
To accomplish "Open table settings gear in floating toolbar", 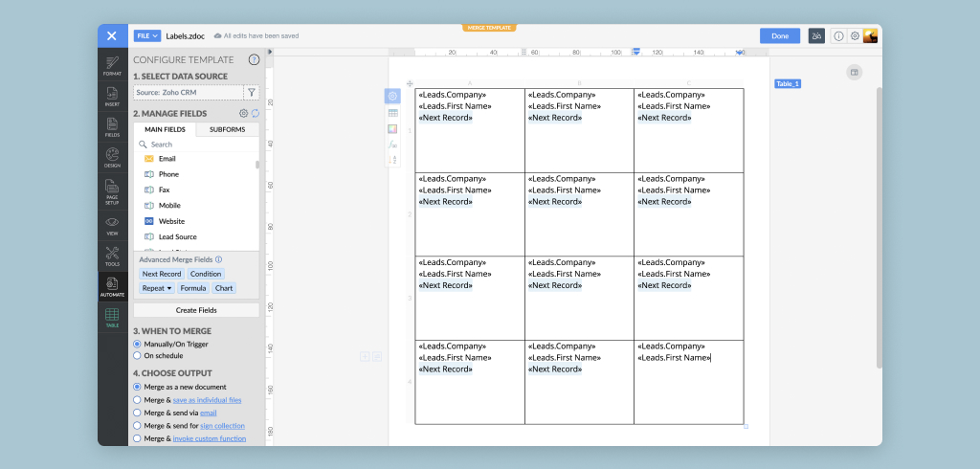I will pos(392,97).
